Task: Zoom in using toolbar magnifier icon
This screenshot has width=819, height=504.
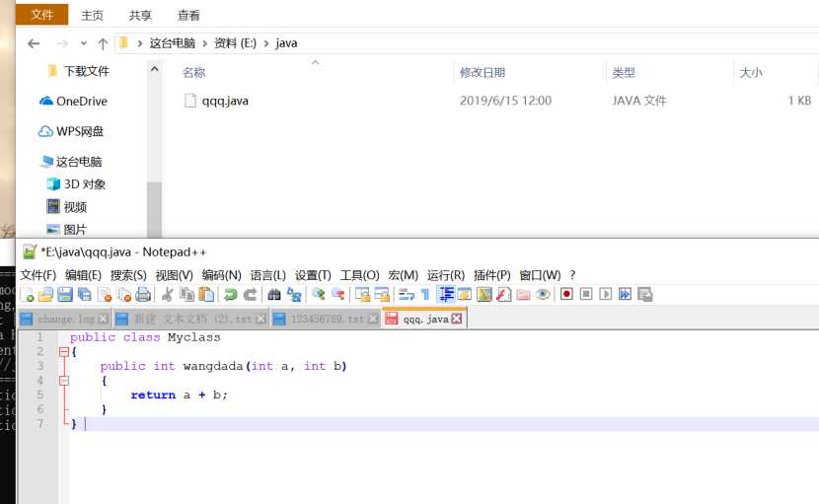Action: coord(318,295)
